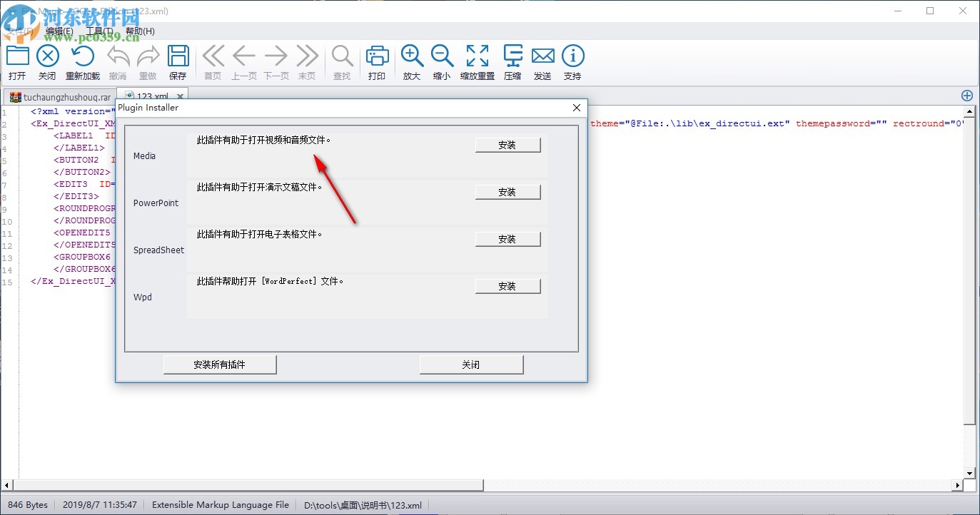This screenshot has width=980, height=515.
Task: Click the 2019/8/7 11:35:47 status entry
Action: coord(99,505)
